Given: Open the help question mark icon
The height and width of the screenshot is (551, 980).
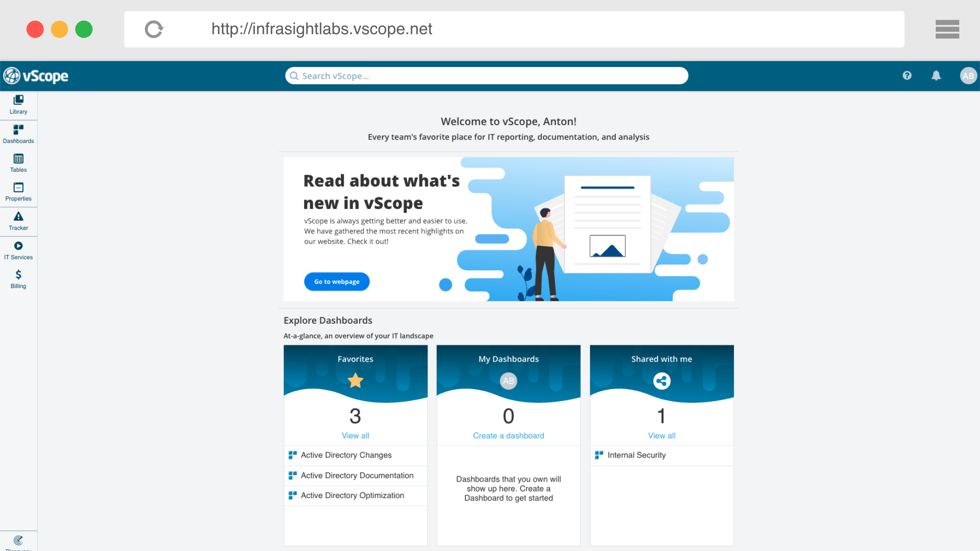Looking at the screenshot, I should point(907,76).
